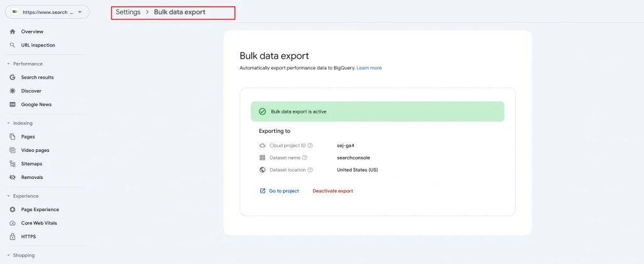The height and width of the screenshot is (264, 644).
Task: Click Go to project link
Action: pyautogui.click(x=284, y=191)
